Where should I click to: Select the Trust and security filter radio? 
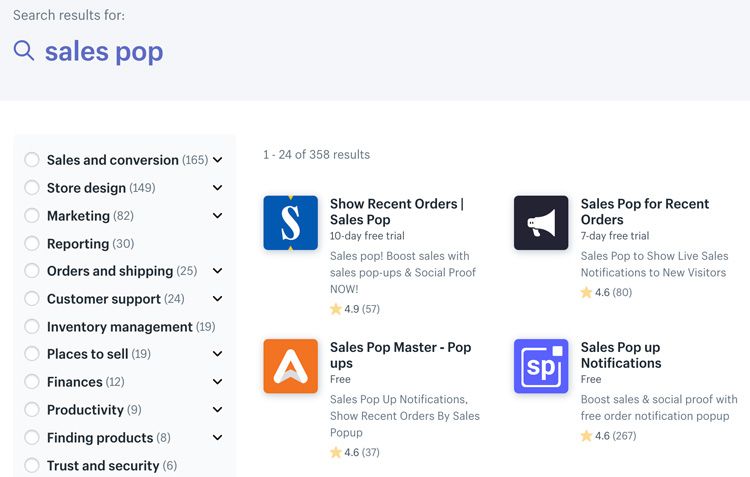click(x=32, y=465)
